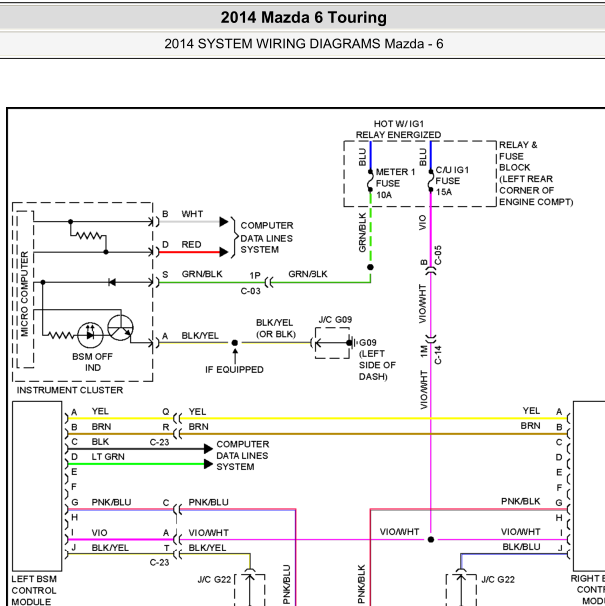605x606 pixels.
Task: Click the "LEFT BSM CONTROL MODULE" caption
Action: click(34, 591)
